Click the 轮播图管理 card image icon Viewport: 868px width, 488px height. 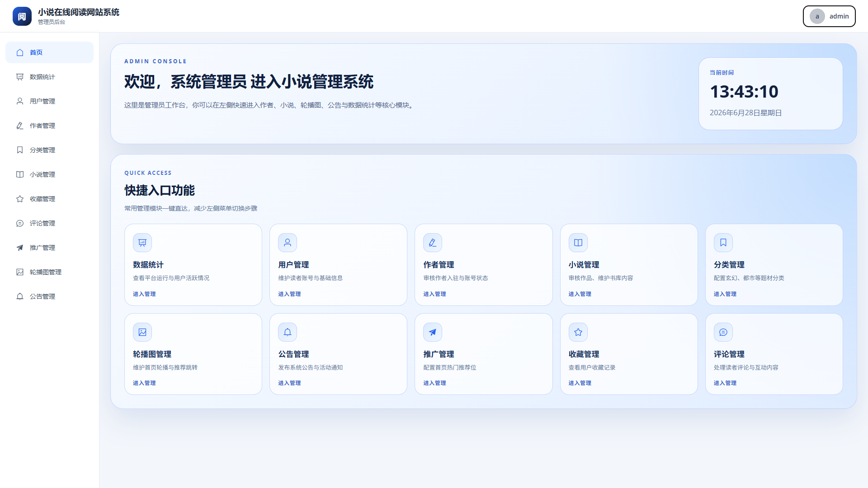click(x=142, y=332)
